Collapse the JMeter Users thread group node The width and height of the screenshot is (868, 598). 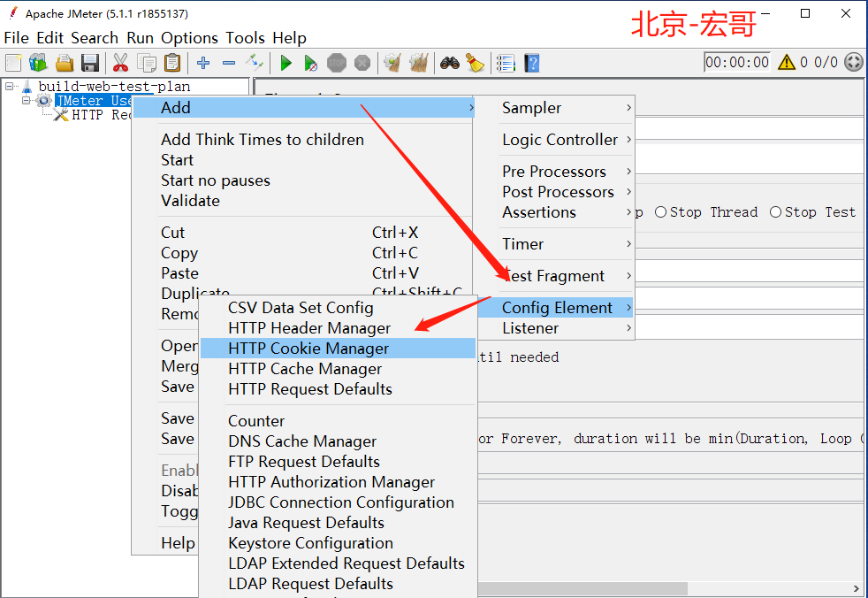pos(26,100)
